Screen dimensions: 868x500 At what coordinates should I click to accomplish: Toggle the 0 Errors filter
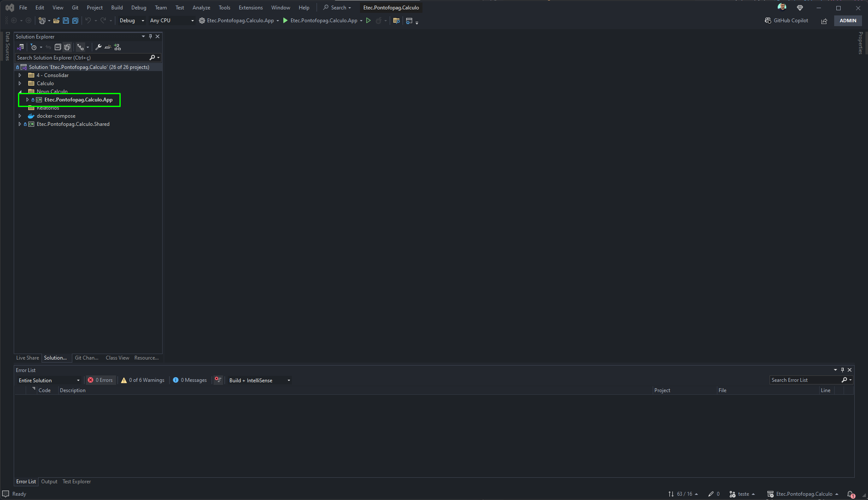(100, 380)
